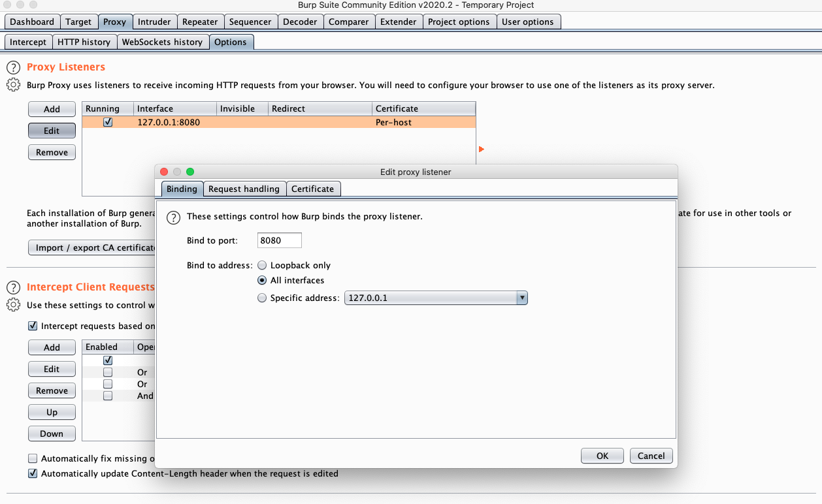Toggle Running checkbox for 127.0.0.1:8080 listener
822x504 pixels.
click(x=108, y=122)
